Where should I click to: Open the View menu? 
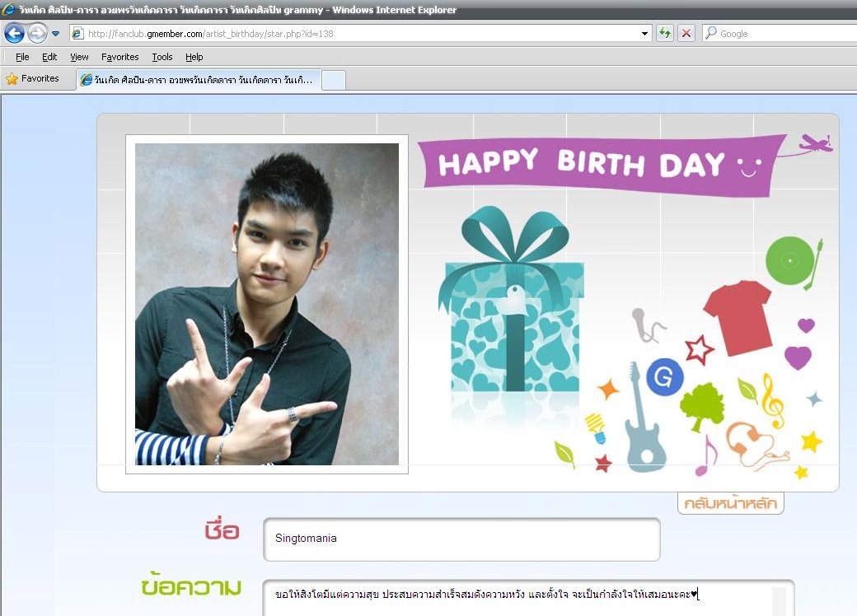(x=79, y=57)
